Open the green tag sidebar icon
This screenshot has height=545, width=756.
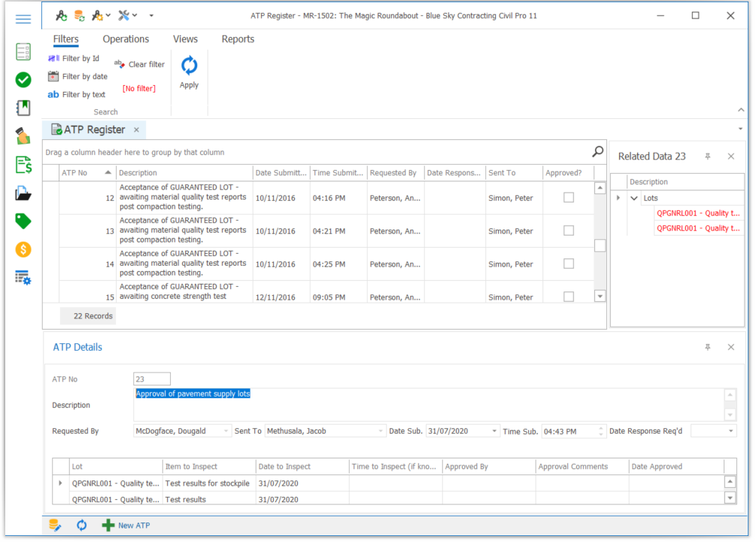click(x=23, y=221)
